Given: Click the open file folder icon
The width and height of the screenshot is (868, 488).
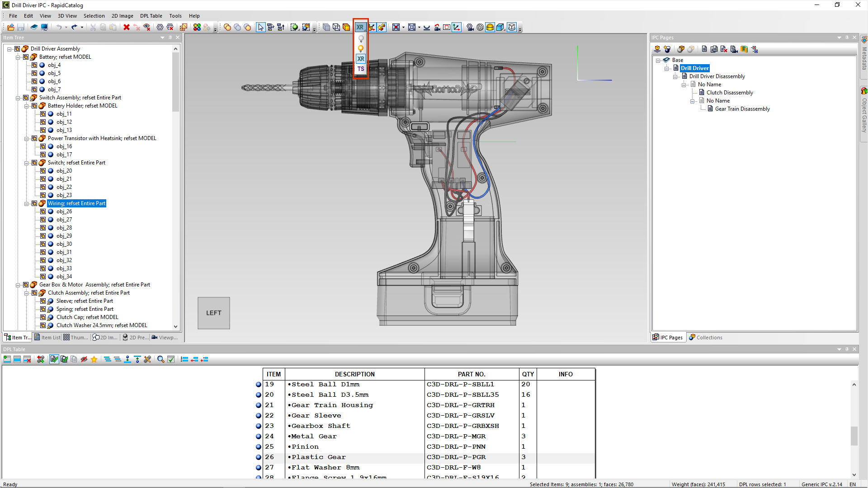Looking at the screenshot, I should click(10, 28).
